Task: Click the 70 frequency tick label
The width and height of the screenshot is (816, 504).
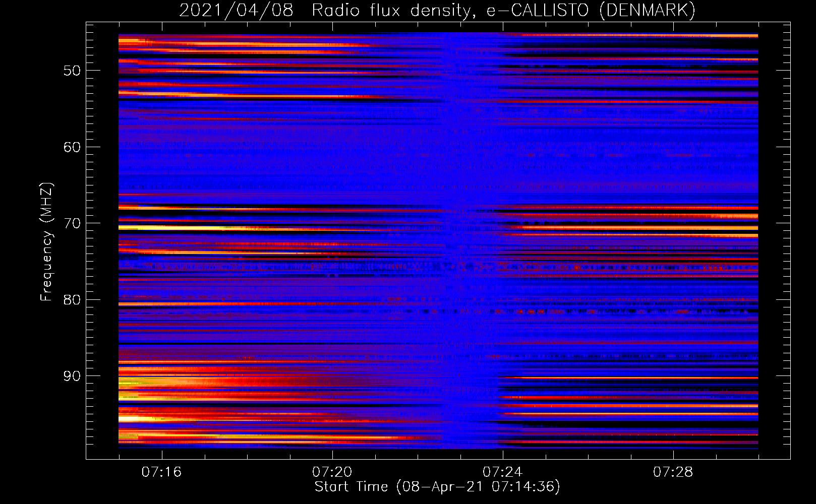Action: point(72,223)
